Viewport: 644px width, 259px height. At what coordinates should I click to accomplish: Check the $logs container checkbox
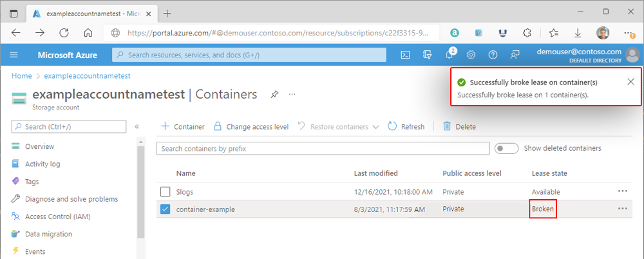(x=166, y=191)
